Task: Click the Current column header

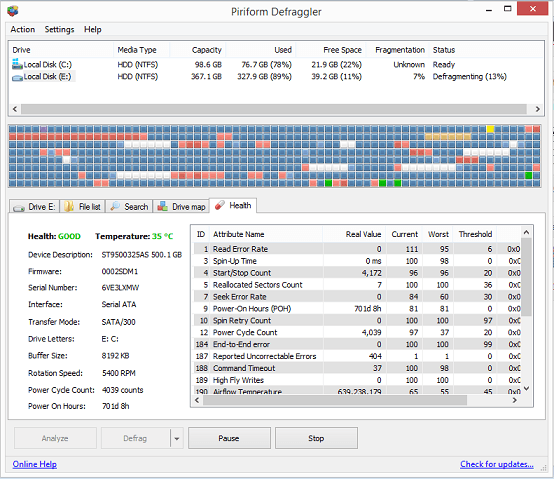Action: coord(405,234)
